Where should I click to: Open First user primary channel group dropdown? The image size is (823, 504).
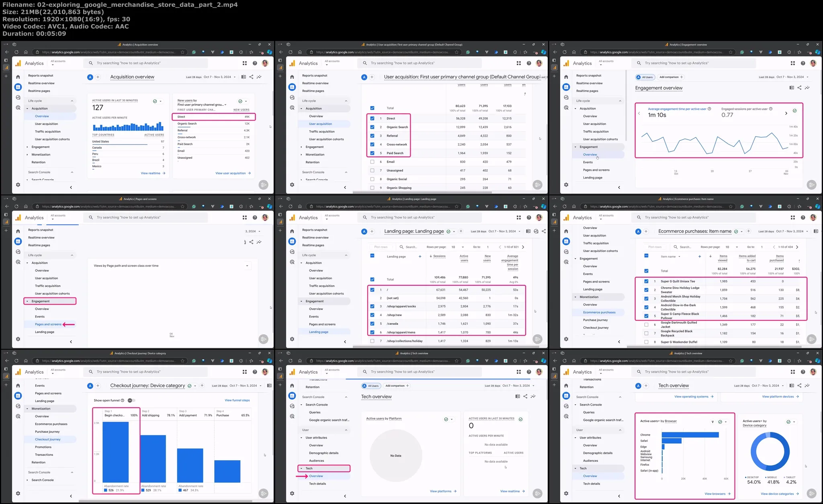(202, 105)
